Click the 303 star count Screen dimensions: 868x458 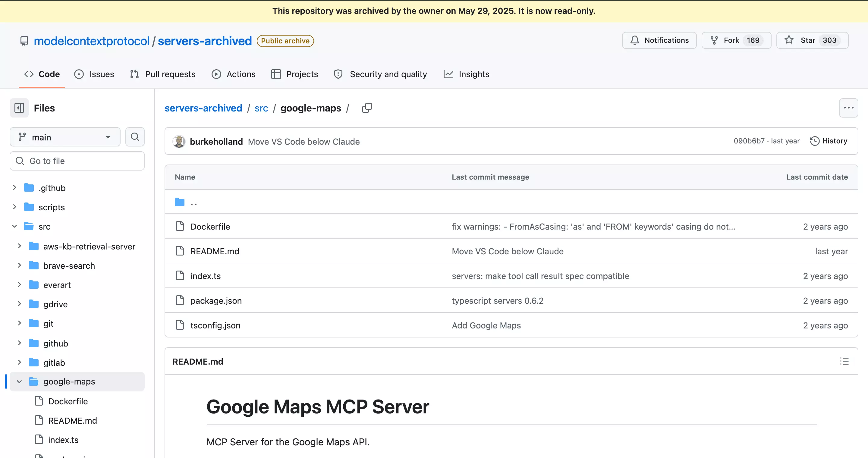click(x=829, y=40)
